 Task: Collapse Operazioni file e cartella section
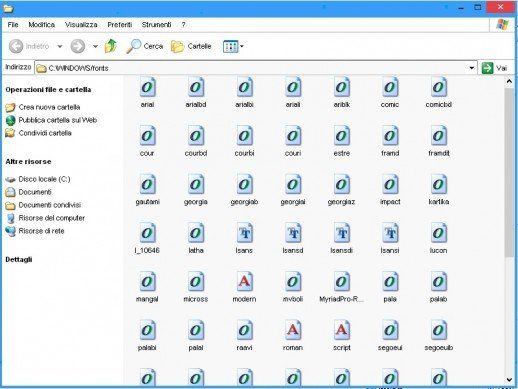tap(48, 90)
